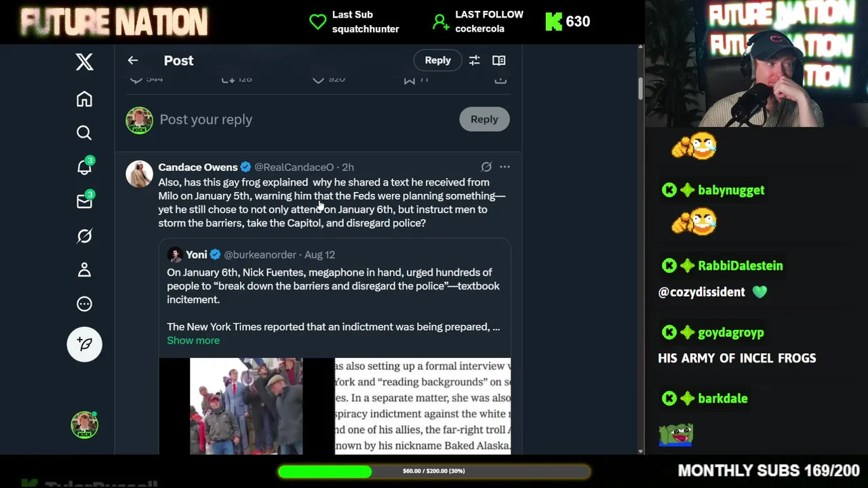Open reply filter settings sliders icon
The height and width of the screenshot is (488, 868).
click(x=475, y=60)
